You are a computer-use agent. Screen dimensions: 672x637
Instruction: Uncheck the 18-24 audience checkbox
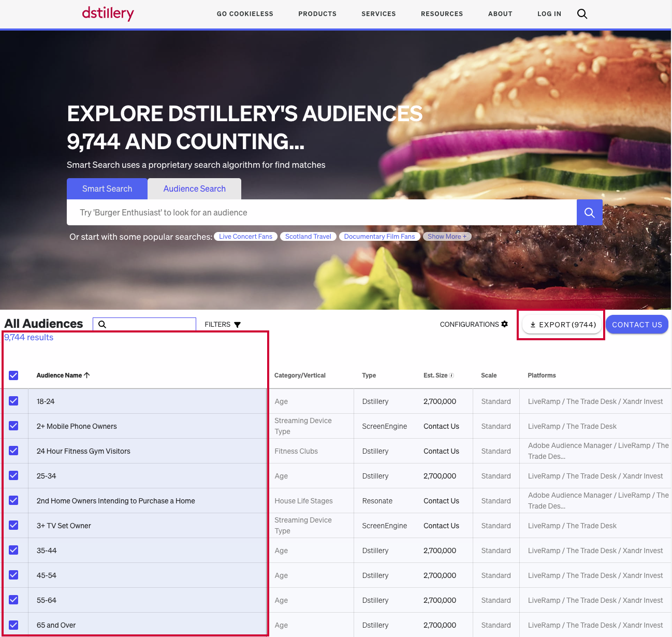click(13, 401)
